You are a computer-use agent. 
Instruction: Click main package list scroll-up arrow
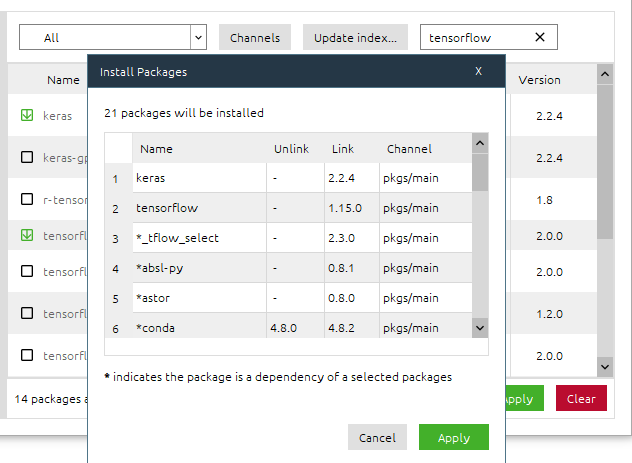tap(605, 74)
